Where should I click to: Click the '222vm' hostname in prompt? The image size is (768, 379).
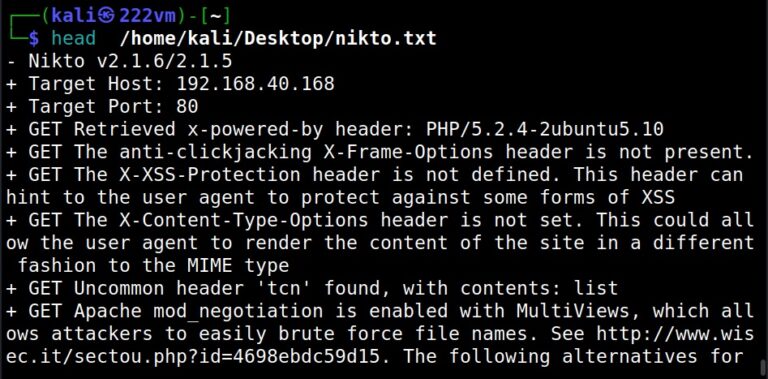147,16
